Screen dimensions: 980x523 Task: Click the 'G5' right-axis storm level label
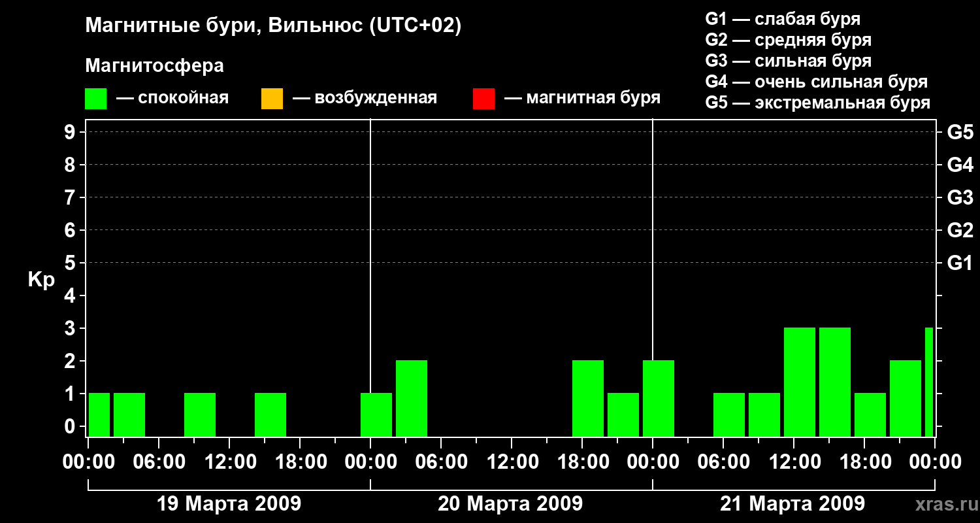click(x=960, y=132)
